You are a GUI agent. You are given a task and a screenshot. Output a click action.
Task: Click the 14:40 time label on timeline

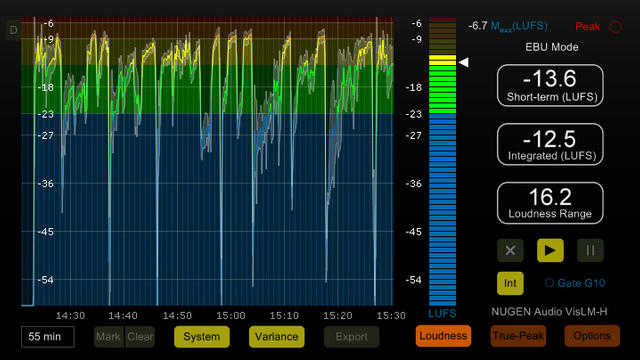tap(123, 316)
